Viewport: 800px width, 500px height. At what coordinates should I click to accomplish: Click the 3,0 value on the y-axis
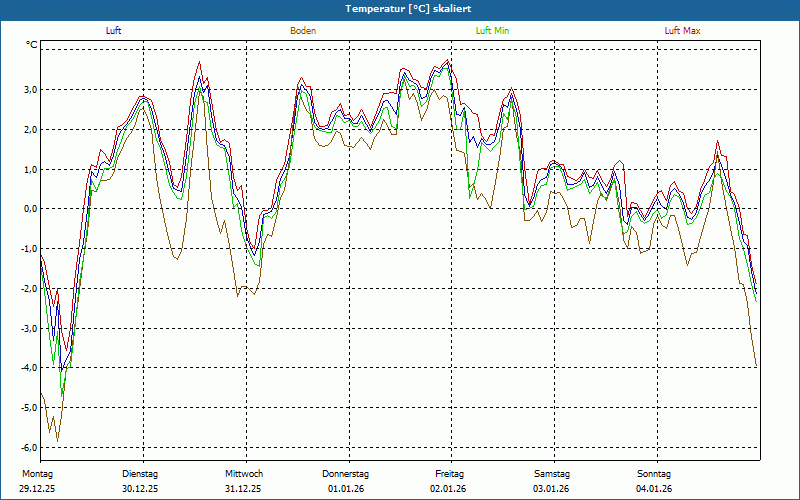31,90
